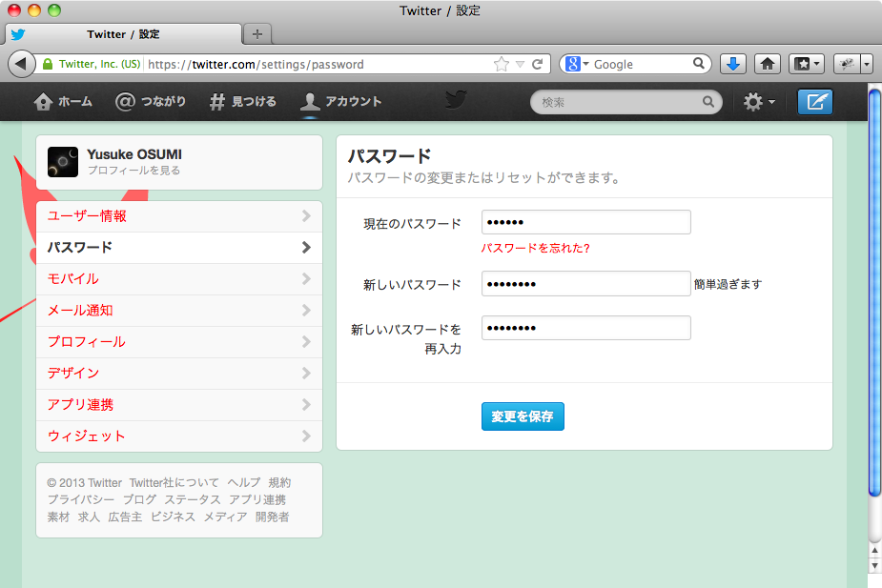882x588 pixels.
Task: Click the 新しいパスワードを再入力 field
Action: click(x=586, y=328)
